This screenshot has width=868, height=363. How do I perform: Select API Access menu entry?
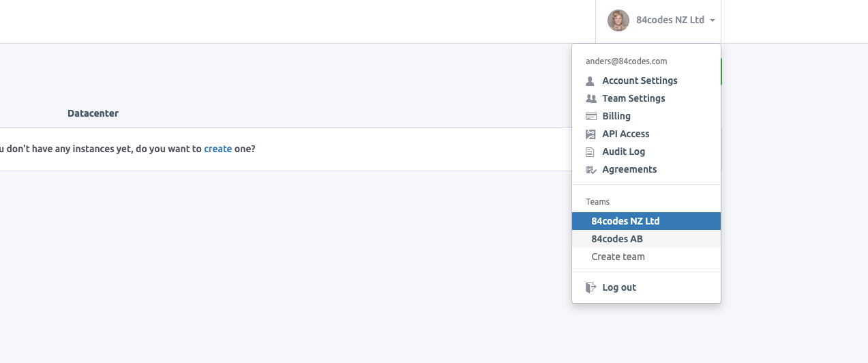[626, 134]
